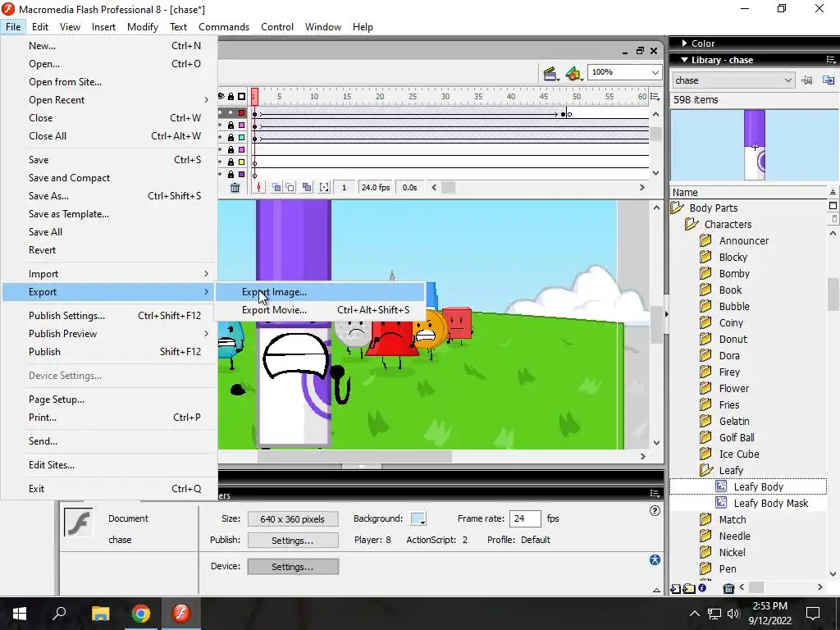Screen dimensions: 840x630
Task: Click the Property inspector help icon
Action: click(x=655, y=511)
